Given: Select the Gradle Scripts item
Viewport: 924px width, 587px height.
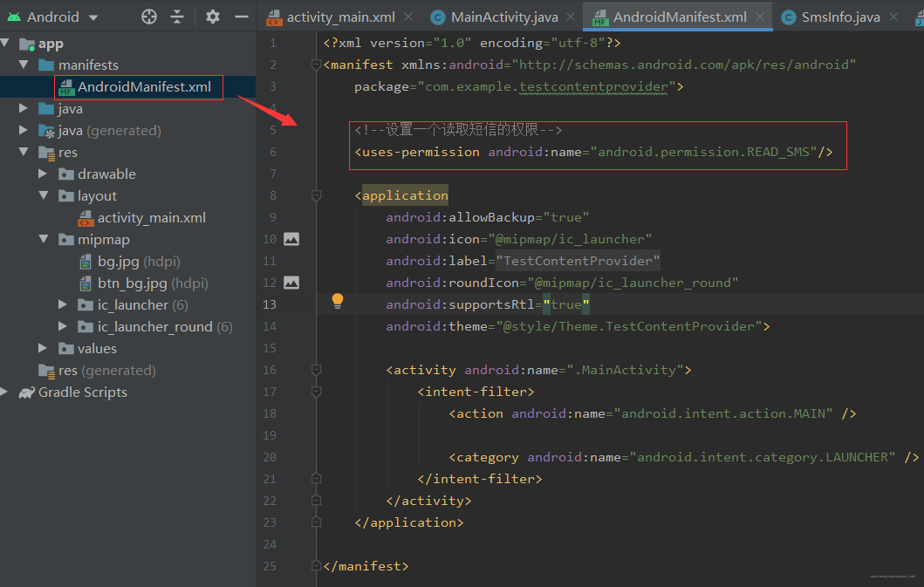Looking at the screenshot, I should [x=83, y=392].
